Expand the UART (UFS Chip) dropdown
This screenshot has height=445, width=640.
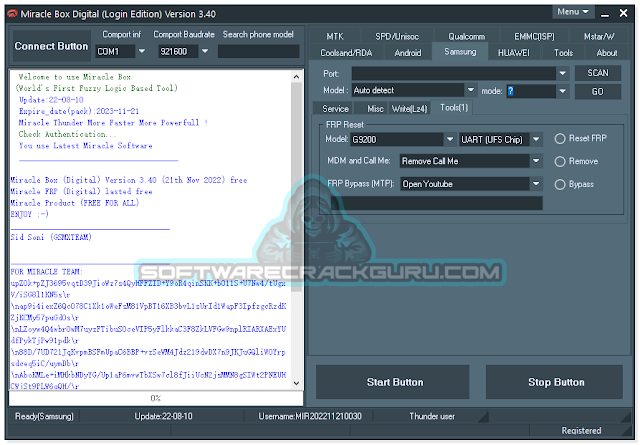click(536, 139)
